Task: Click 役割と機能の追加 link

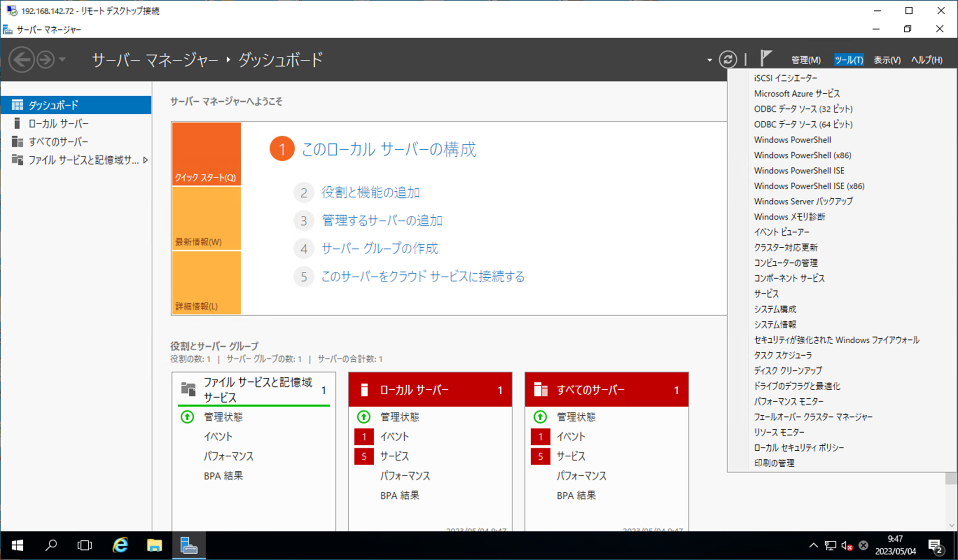Action: [370, 193]
